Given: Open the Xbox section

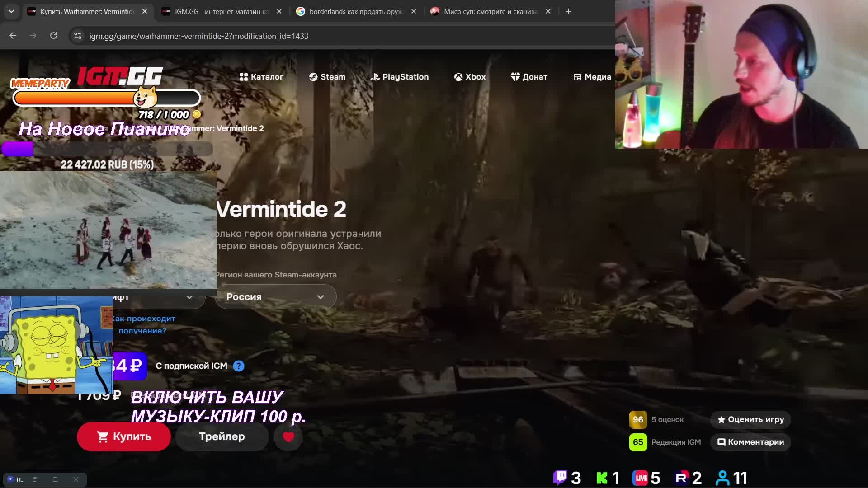Looking at the screenshot, I should (470, 77).
